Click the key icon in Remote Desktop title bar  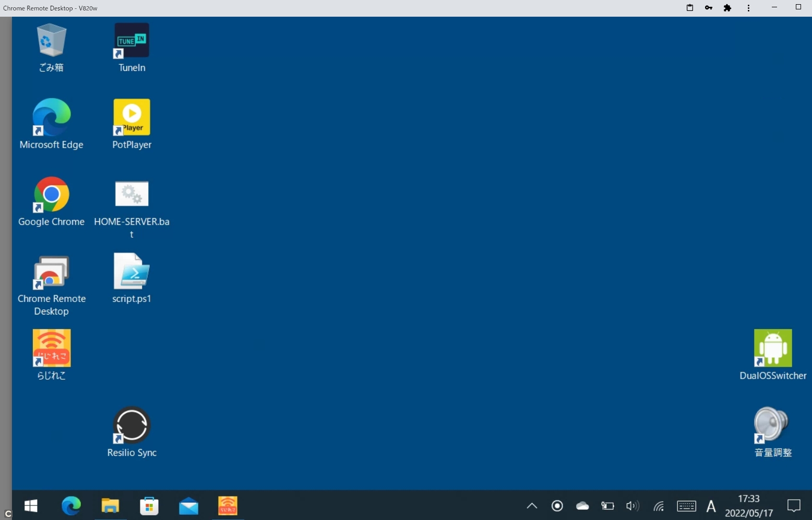tap(709, 8)
